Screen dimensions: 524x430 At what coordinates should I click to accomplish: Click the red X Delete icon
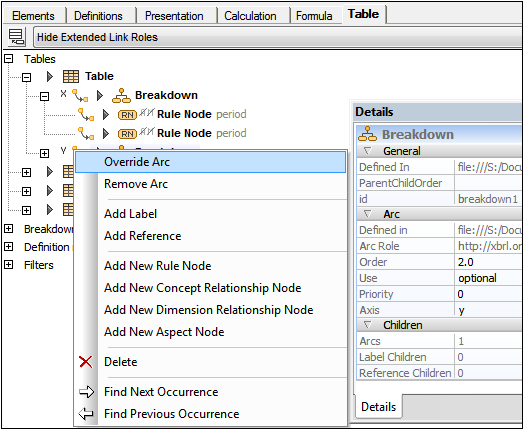pyautogui.click(x=86, y=362)
